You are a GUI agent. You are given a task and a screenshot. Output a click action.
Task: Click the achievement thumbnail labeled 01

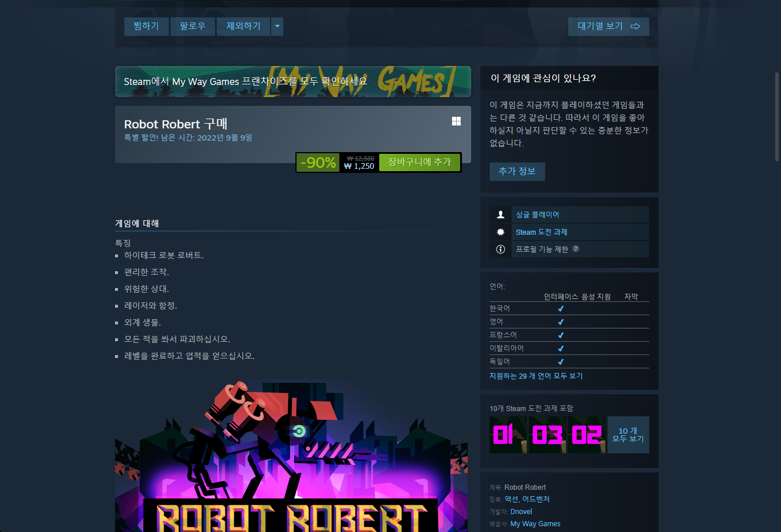point(508,435)
